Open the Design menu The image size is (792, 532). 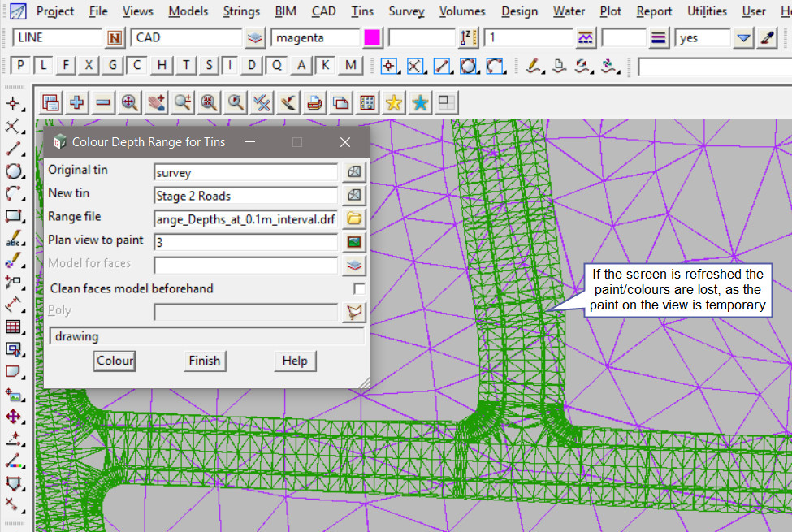[x=519, y=11]
